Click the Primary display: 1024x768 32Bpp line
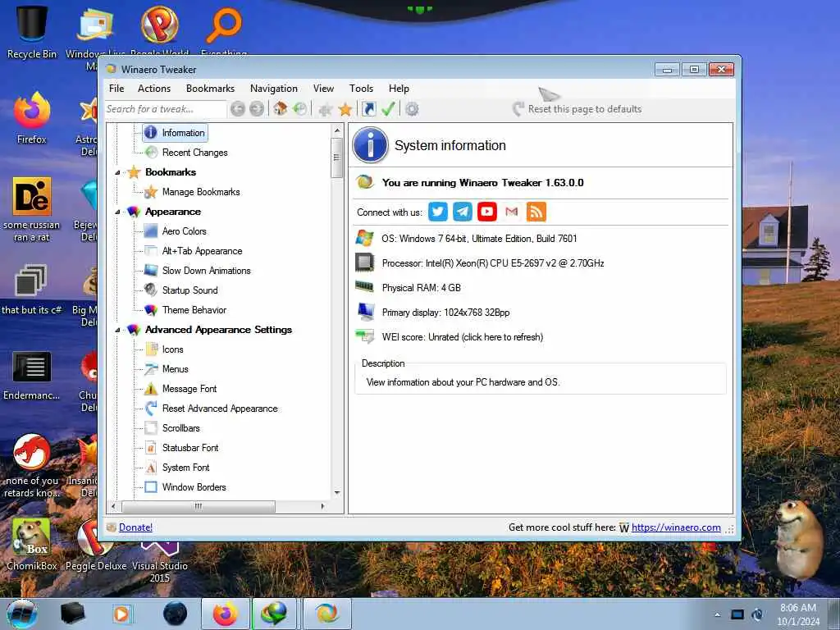 click(x=445, y=313)
